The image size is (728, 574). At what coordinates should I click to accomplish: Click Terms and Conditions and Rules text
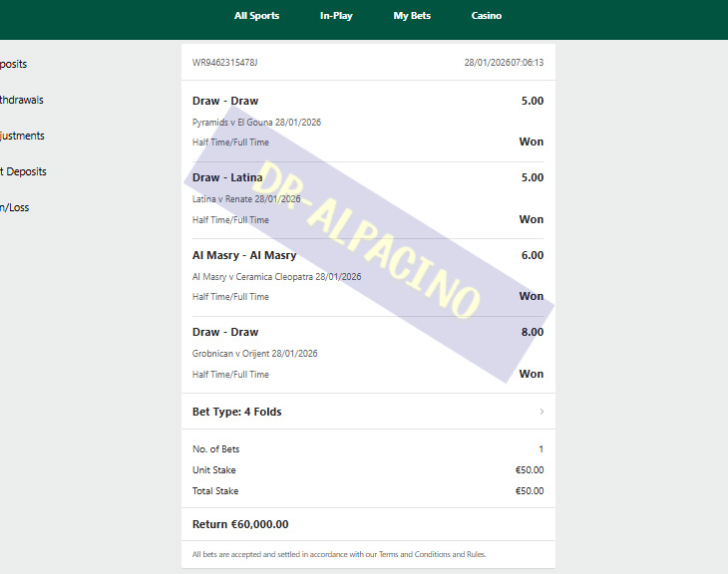tap(432, 554)
